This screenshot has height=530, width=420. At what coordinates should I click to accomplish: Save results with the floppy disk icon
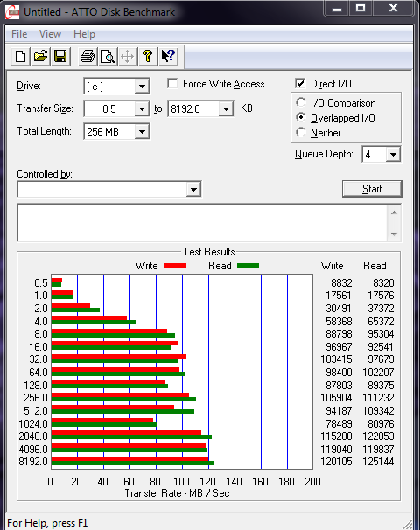coord(60,56)
